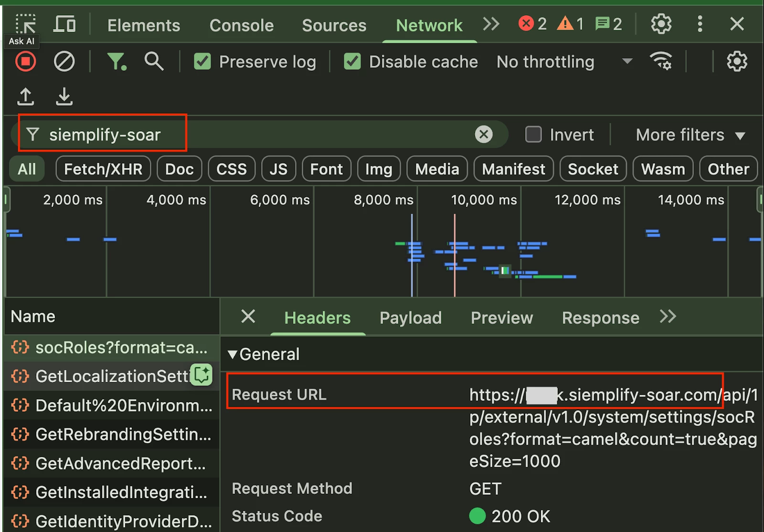Open the DevTools settings gear

click(661, 24)
